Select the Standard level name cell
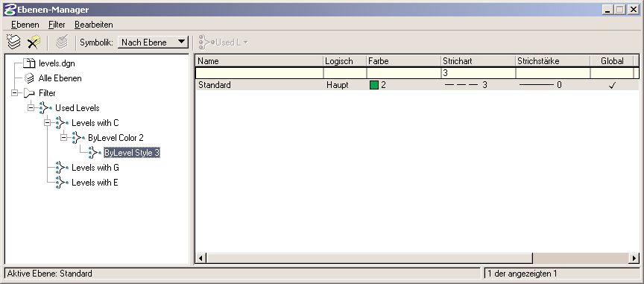The height and width of the screenshot is (284, 644). pos(259,85)
